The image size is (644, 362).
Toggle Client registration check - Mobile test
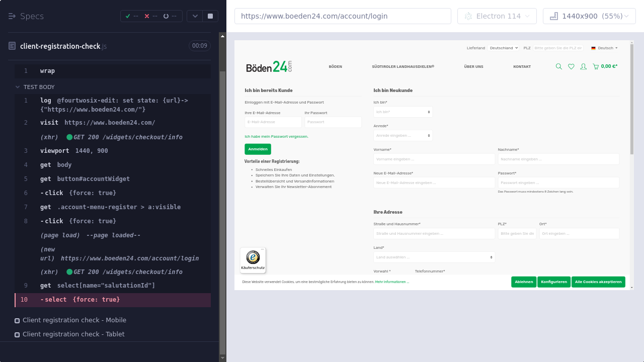point(17,320)
